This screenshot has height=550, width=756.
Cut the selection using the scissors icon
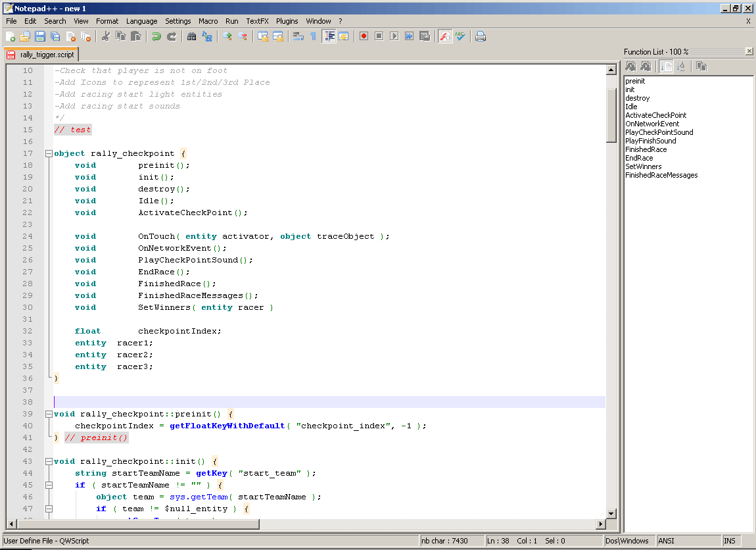point(106,37)
